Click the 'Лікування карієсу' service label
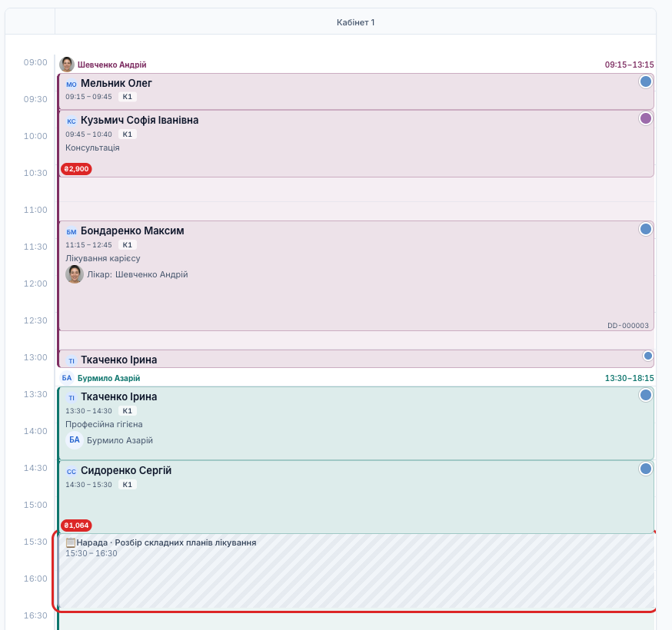Image resolution: width=672 pixels, height=630 pixels. pos(103,258)
